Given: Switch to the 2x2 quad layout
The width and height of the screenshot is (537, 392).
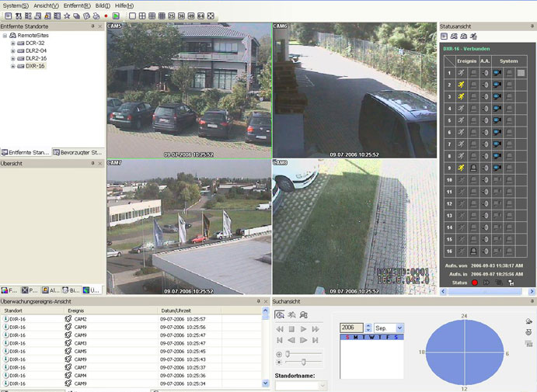Looking at the screenshot, I should pos(142,16).
